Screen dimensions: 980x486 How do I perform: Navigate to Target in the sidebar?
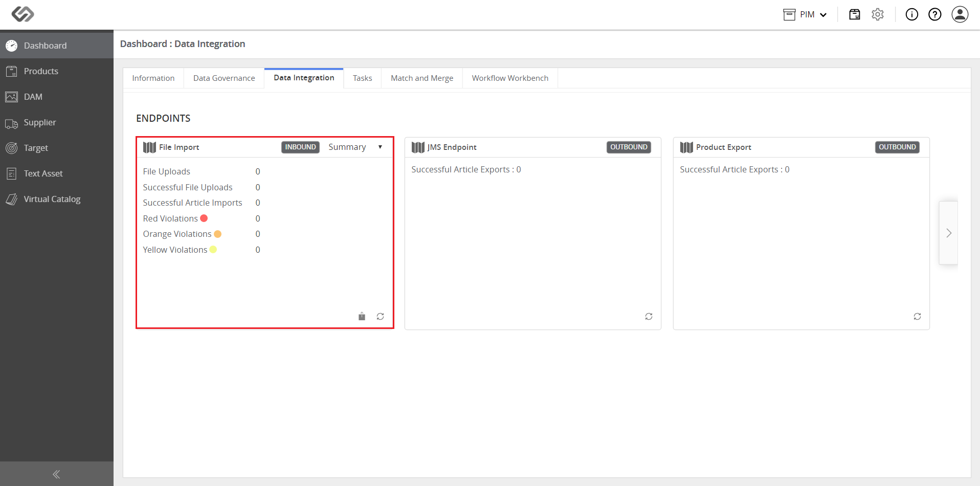coord(57,148)
